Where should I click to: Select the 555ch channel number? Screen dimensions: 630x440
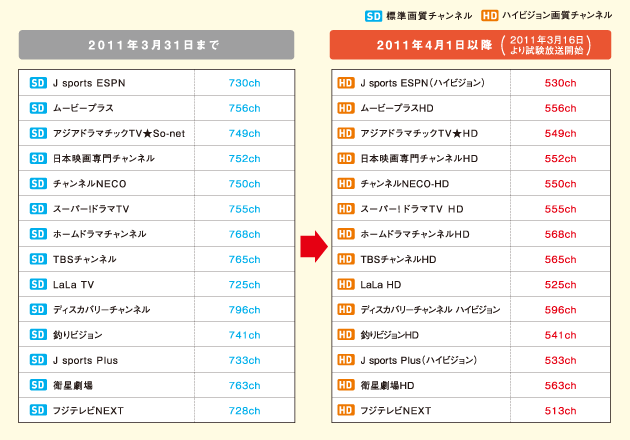pos(560,209)
